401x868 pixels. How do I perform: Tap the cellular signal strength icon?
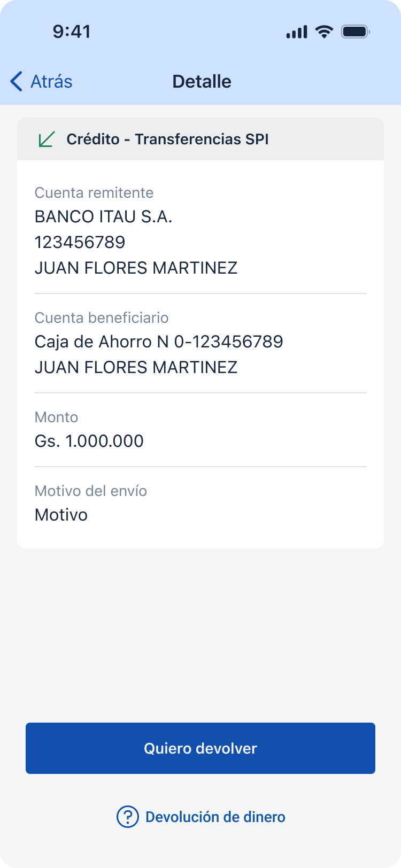[297, 32]
